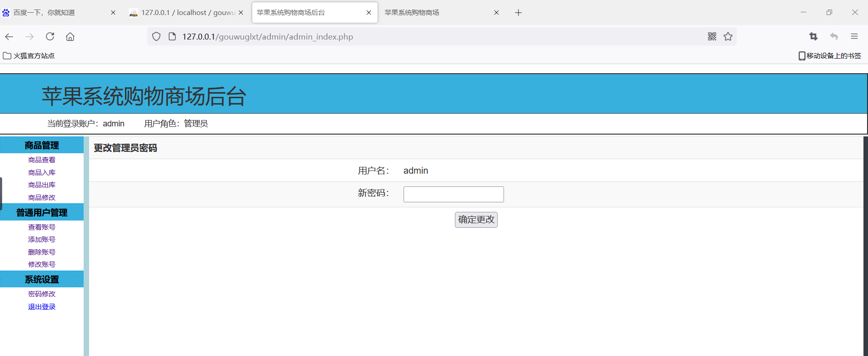The height and width of the screenshot is (356, 868).
Task: Open the 商品查看 link
Action: [x=42, y=160]
